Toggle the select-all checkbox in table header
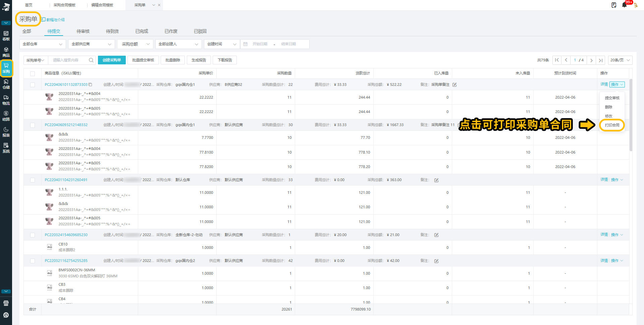The image size is (644, 325). (x=33, y=73)
